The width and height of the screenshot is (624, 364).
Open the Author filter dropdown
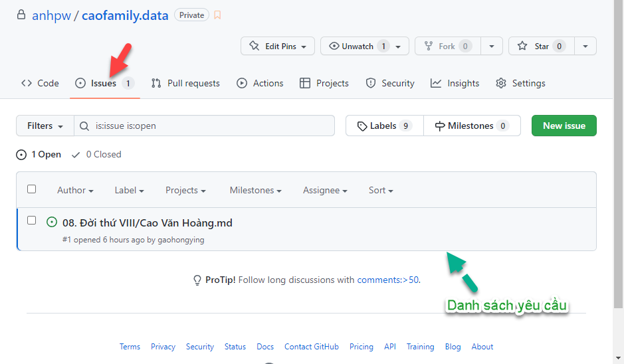[x=75, y=190]
